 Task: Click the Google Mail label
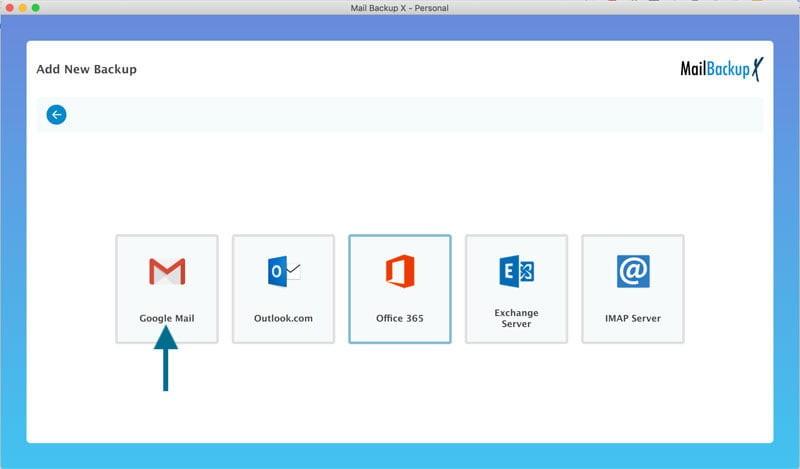(x=167, y=318)
